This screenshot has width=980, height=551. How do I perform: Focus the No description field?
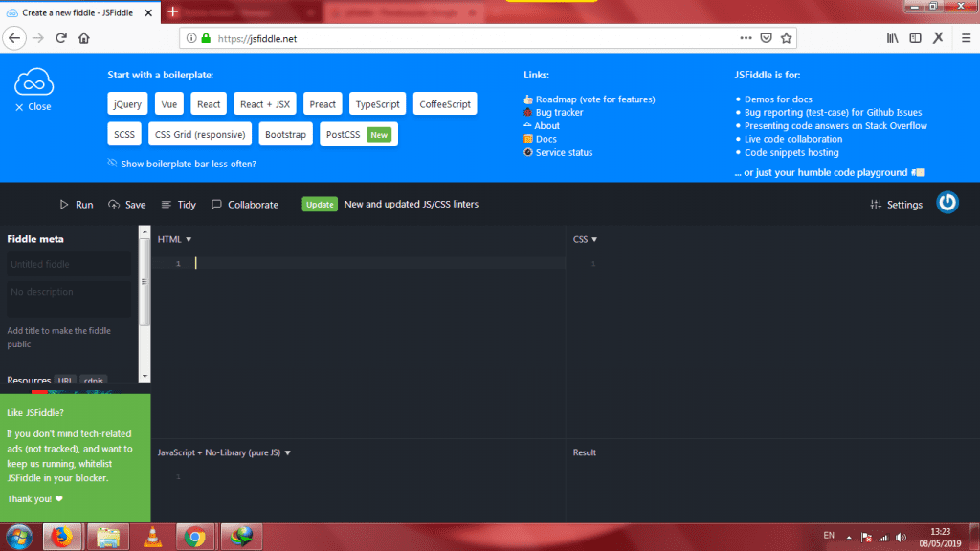(x=69, y=298)
